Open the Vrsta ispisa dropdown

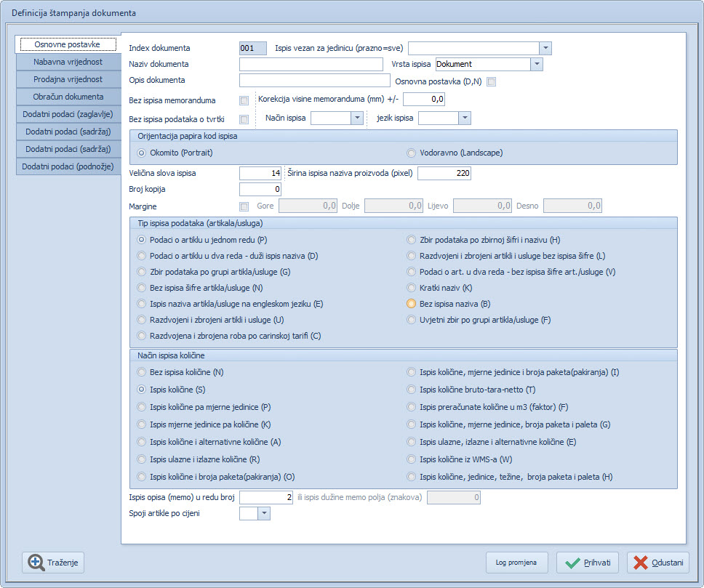[536, 64]
